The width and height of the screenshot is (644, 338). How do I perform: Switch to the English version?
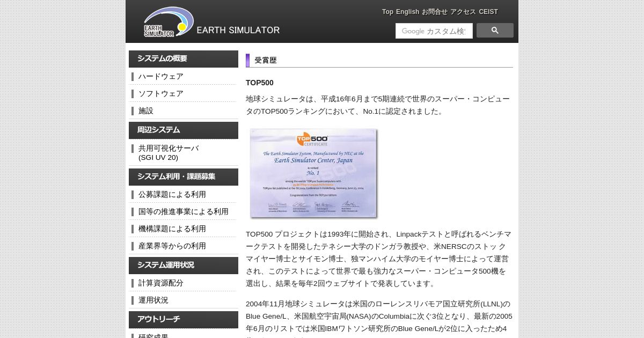pos(407,12)
